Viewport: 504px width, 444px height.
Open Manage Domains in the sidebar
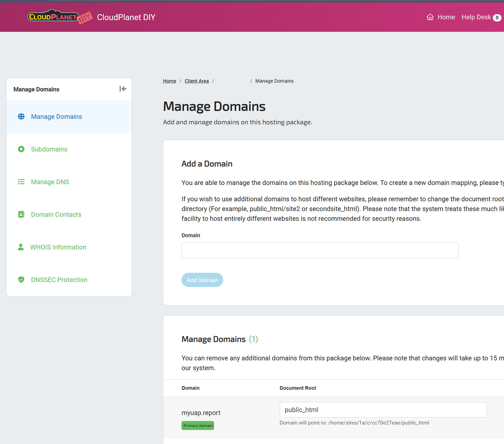pos(69,117)
